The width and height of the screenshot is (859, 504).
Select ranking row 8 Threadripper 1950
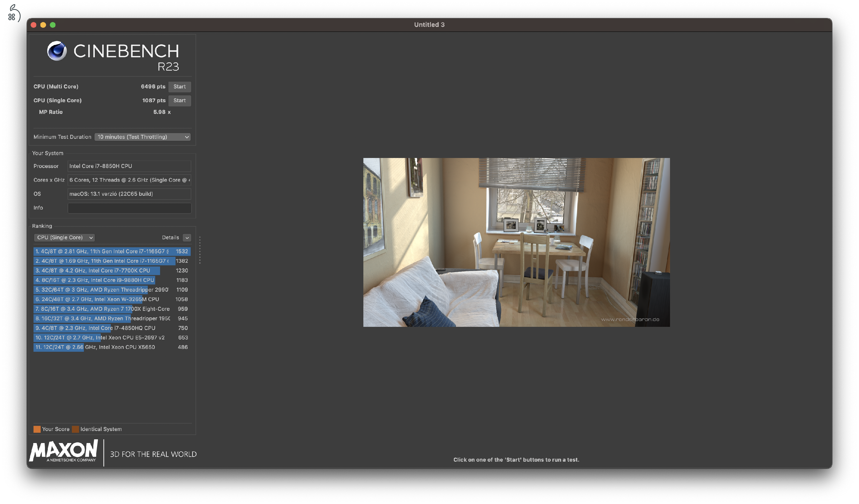pyautogui.click(x=112, y=318)
